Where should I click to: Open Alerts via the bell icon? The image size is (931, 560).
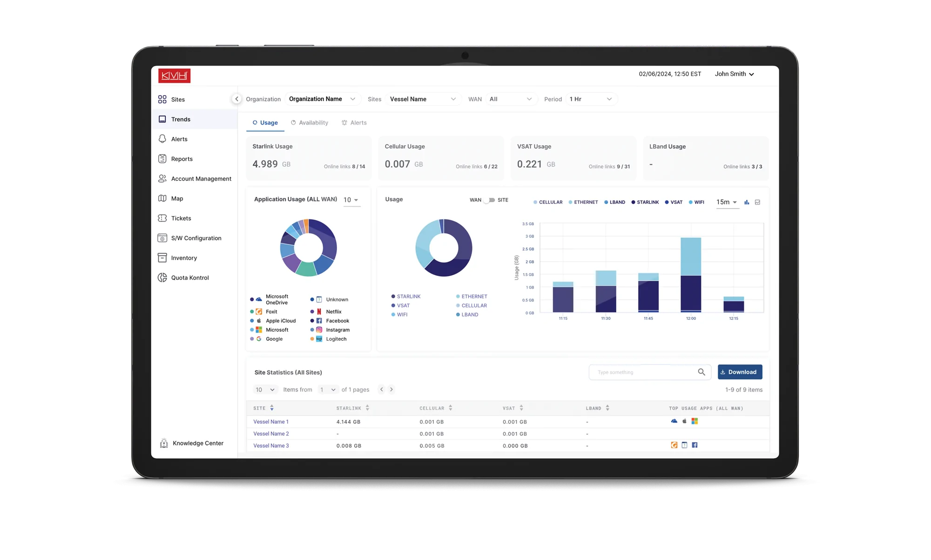point(162,139)
